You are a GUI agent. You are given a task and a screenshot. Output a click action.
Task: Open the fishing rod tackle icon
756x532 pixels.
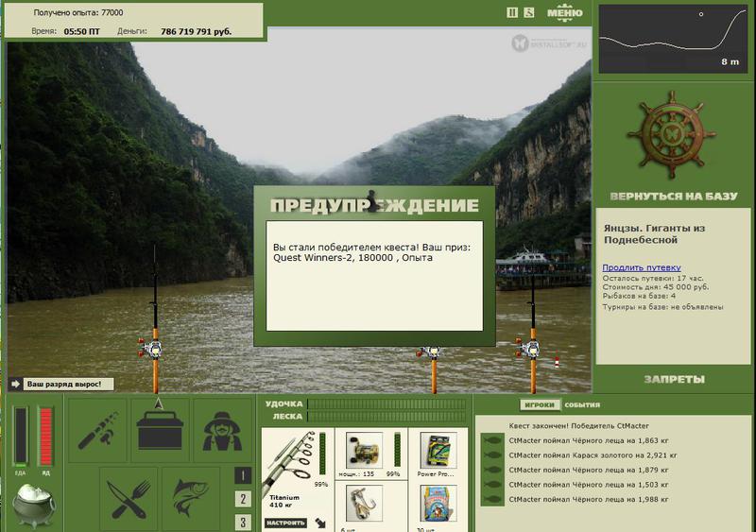coord(98,430)
